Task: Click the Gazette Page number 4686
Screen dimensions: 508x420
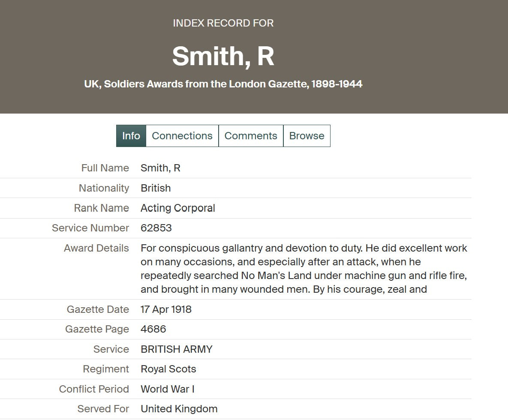Action: [x=153, y=329]
